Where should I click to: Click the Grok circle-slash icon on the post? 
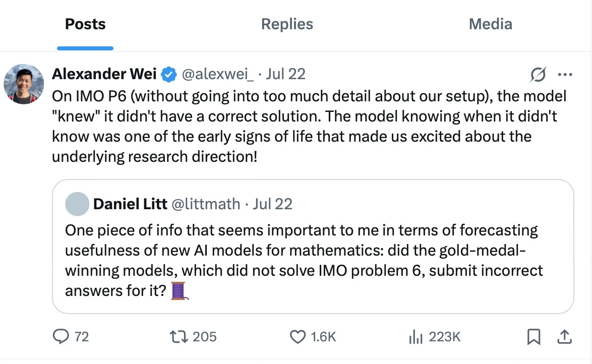[x=538, y=75]
